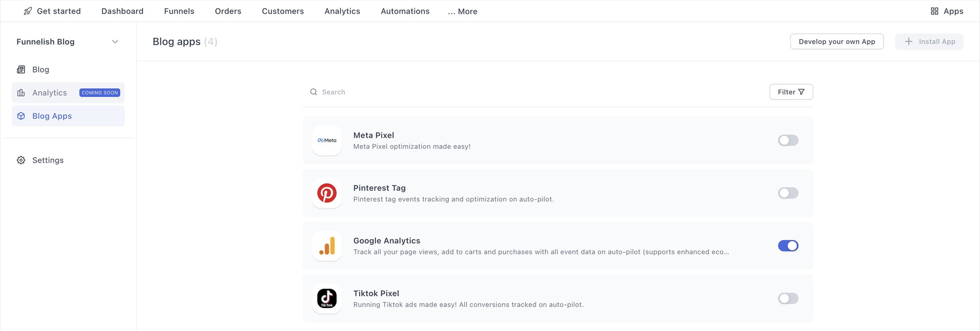Disable the Google Analytics toggle
980x331 pixels.
[x=788, y=246]
